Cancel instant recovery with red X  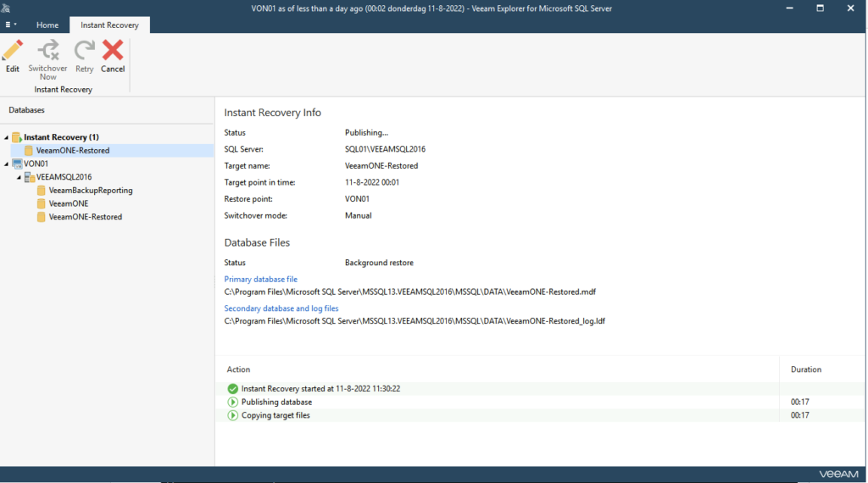pyautogui.click(x=113, y=51)
